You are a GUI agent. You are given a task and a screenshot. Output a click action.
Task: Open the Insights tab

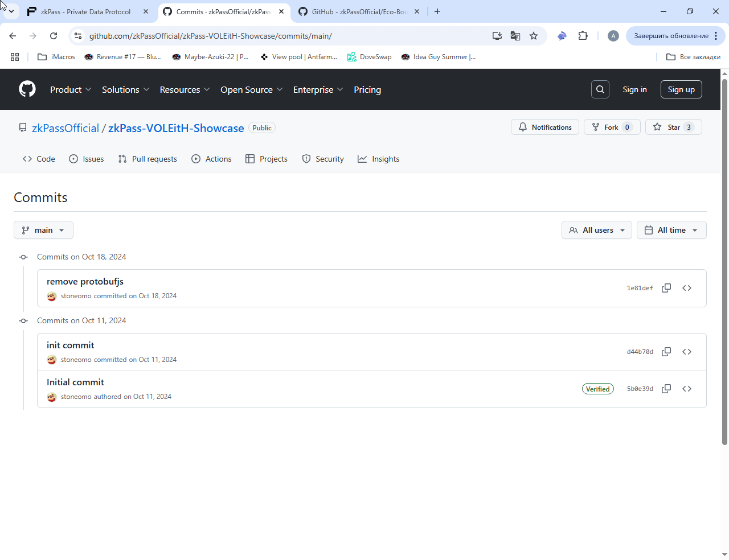[378, 159]
